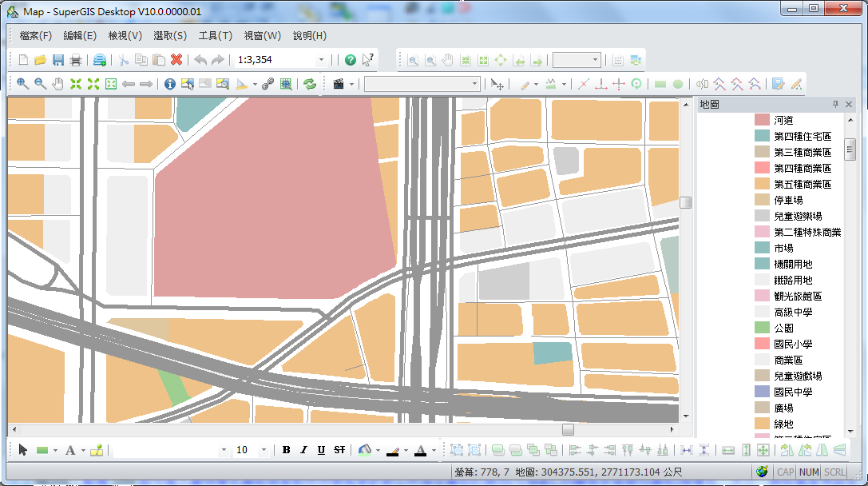Select the 第四種住宅區 legend label

pos(803,137)
